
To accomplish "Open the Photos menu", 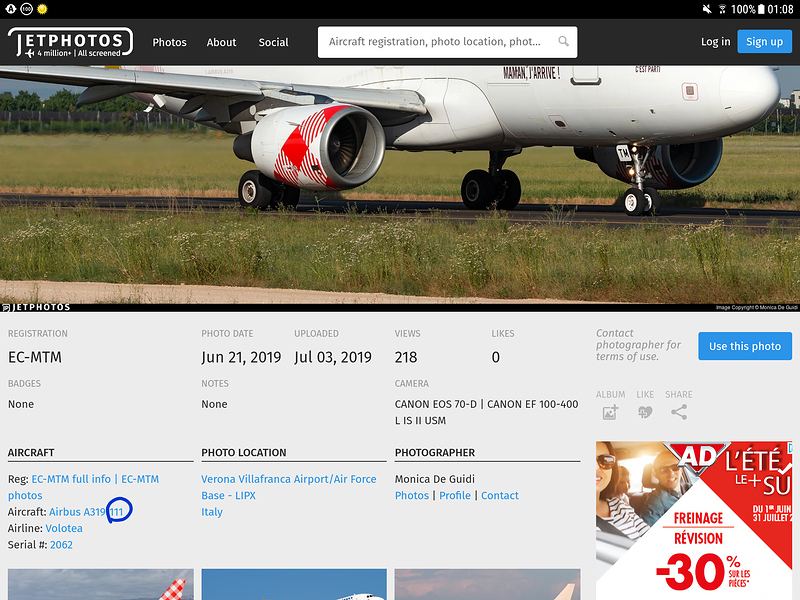I will click(x=169, y=42).
